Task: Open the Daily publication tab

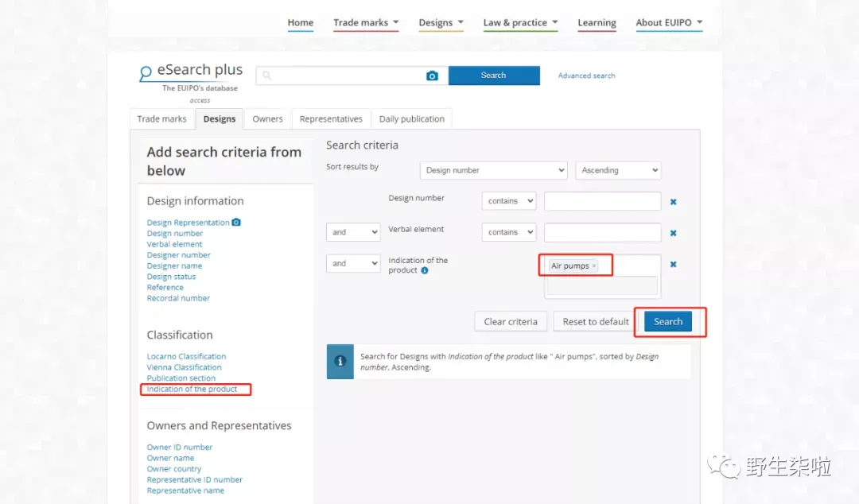Action: click(x=411, y=119)
